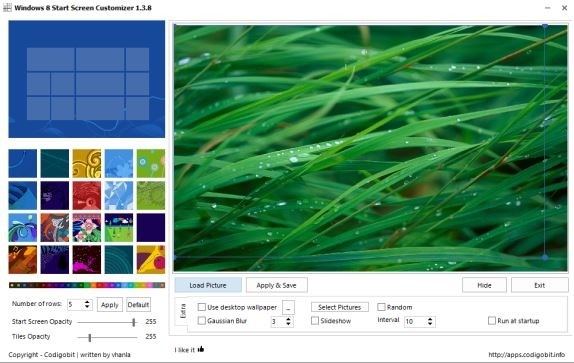Close the Start Screen Customizer window
This screenshot has height=363, width=574.
click(564, 8)
